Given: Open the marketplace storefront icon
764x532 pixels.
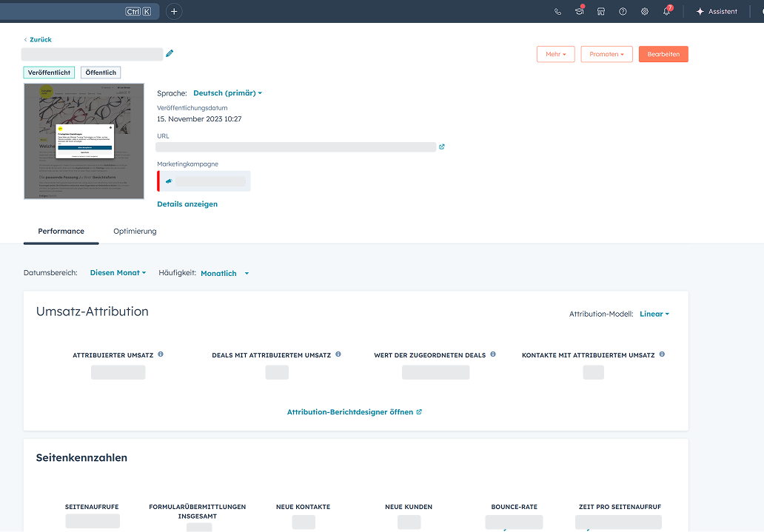Looking at the screenshot, I should (601, 12).
